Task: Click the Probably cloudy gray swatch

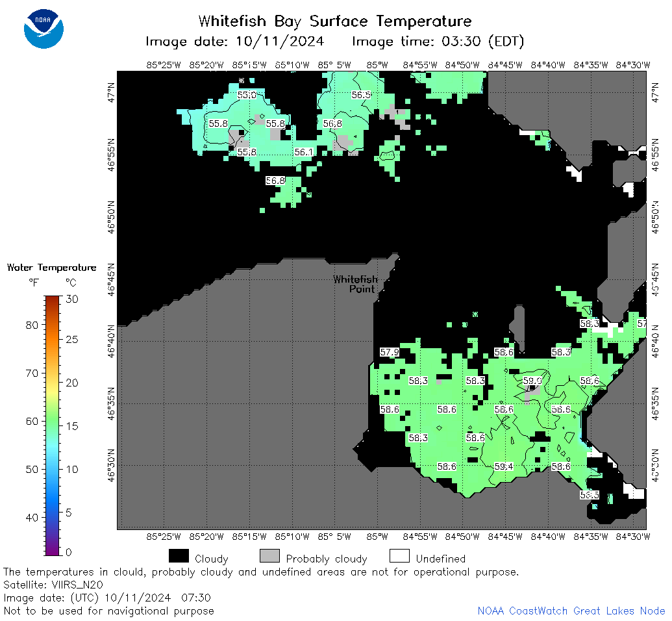Action: tap(269, 555)
